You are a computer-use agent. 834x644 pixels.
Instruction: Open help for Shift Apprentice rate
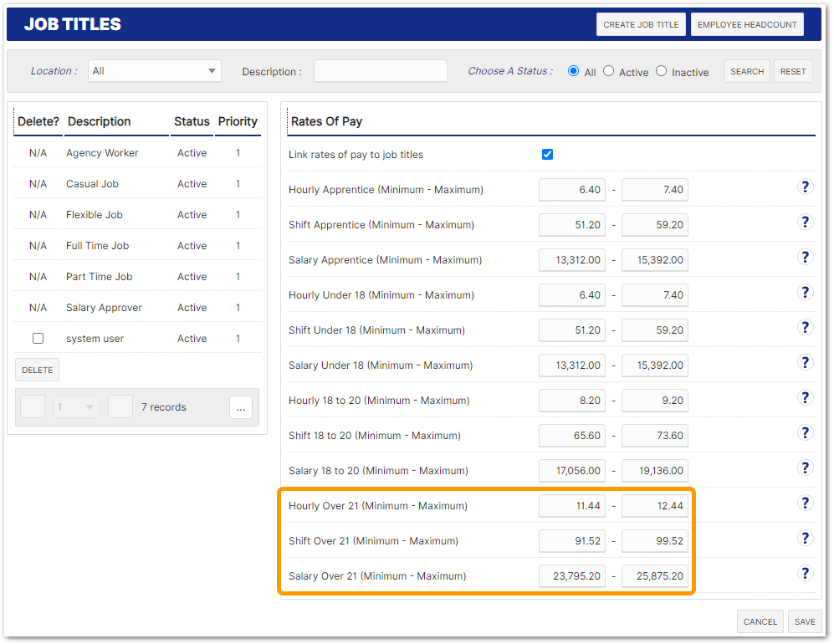[x=805, y=222]
